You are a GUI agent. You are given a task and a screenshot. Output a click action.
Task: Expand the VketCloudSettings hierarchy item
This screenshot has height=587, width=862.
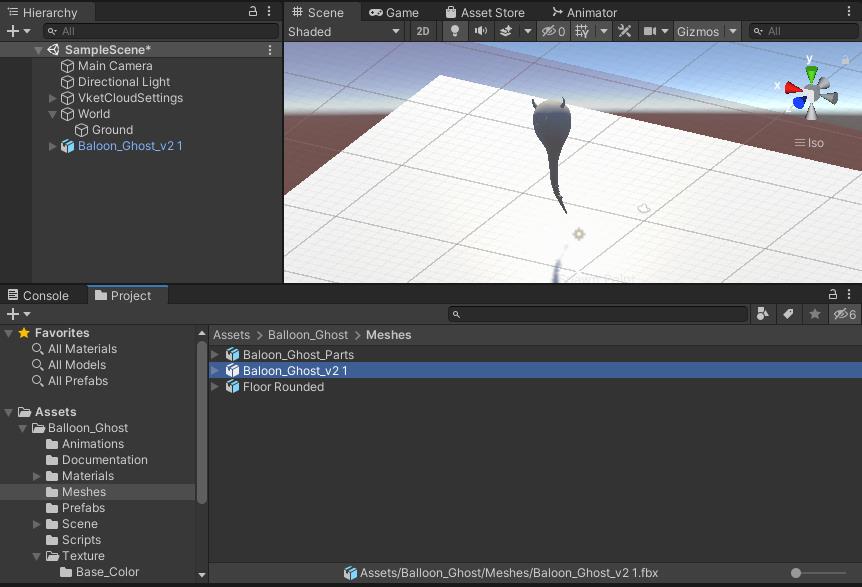point(53,98)
